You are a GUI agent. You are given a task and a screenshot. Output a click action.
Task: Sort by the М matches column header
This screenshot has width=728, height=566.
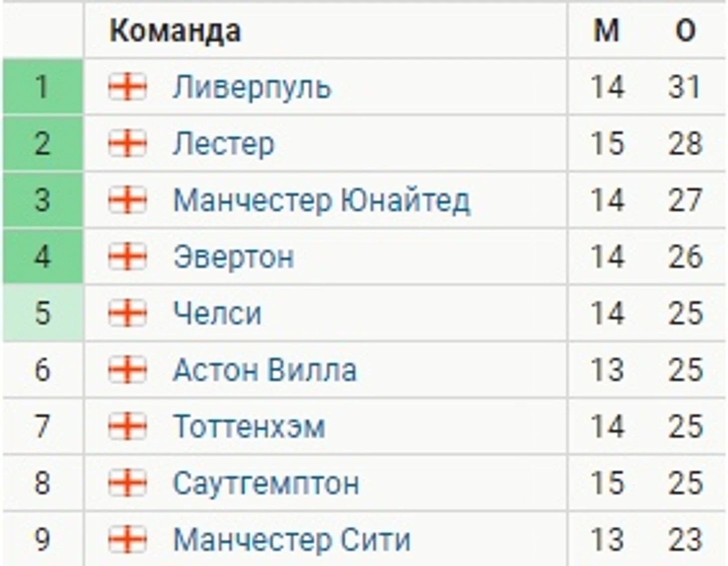point(606,31)
